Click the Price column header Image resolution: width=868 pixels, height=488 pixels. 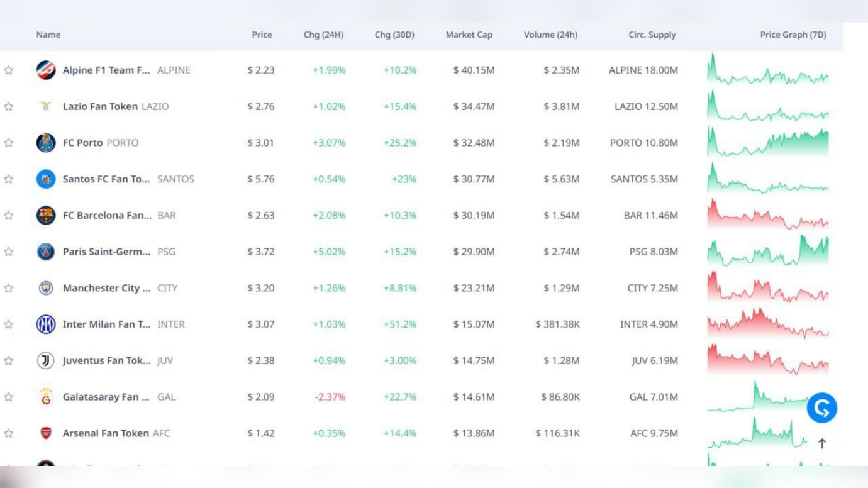point(262,35)
